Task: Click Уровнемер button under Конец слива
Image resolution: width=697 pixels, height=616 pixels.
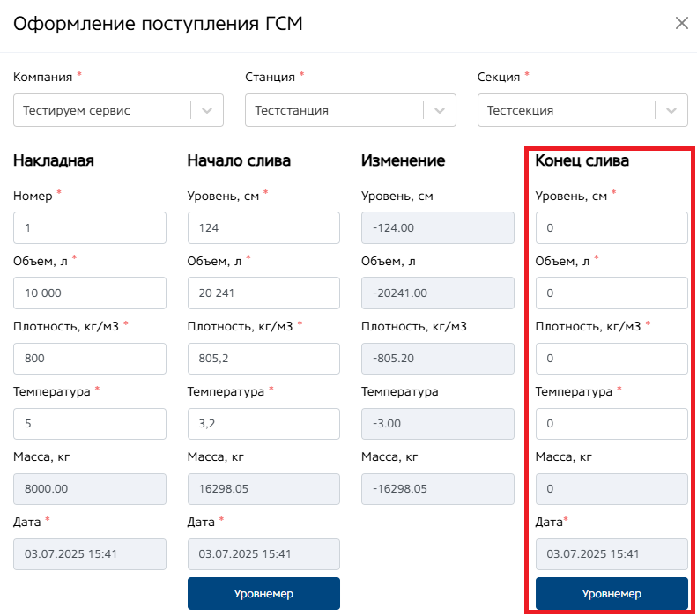Action: [x=612, y=594]
